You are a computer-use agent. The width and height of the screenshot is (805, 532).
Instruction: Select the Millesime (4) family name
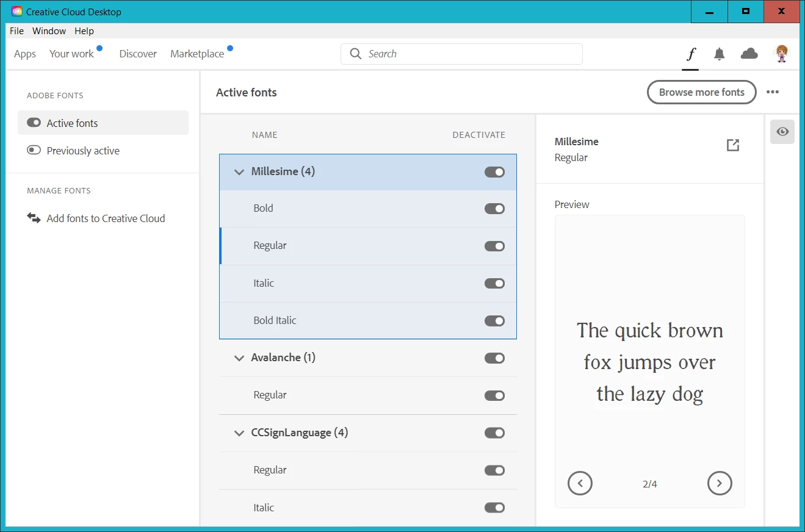point(283,171)
